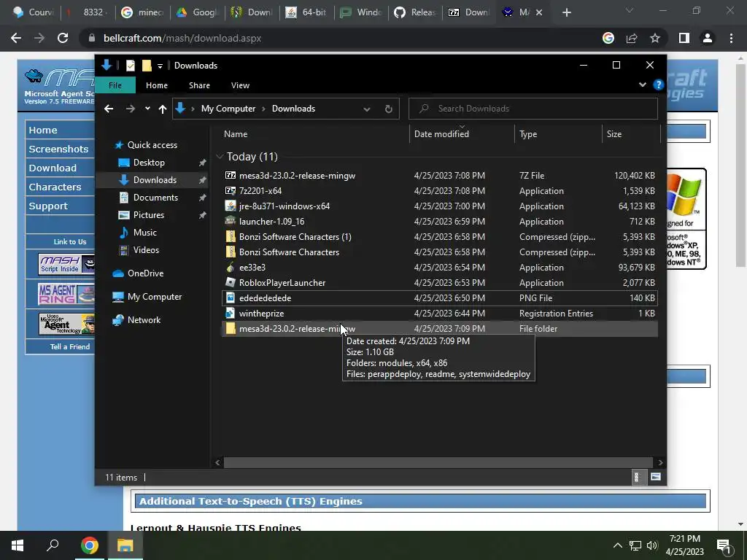747x560 pixels.
Task: Share this page from Chrome toolbar
Action: pyautogui.click(x=632, y=38)
